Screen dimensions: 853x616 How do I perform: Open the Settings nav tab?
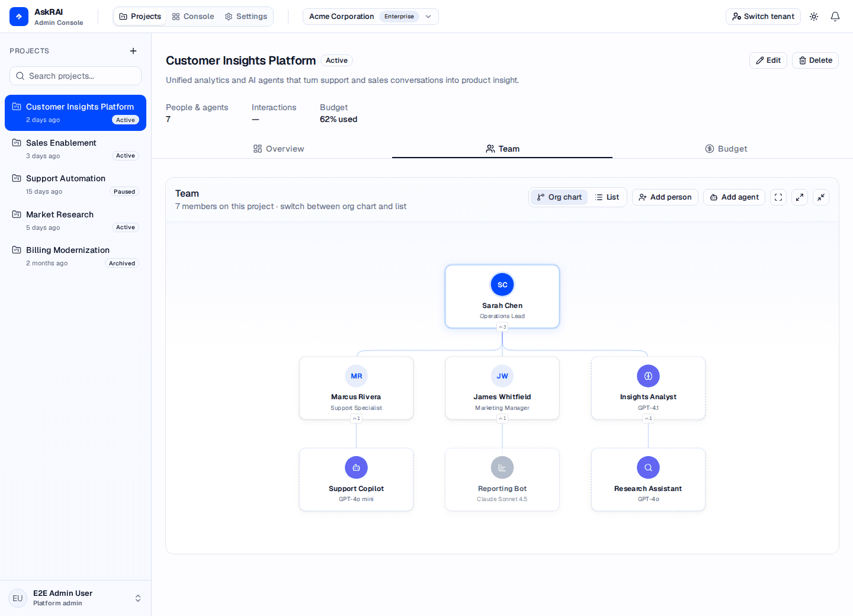tap(246, 17)
